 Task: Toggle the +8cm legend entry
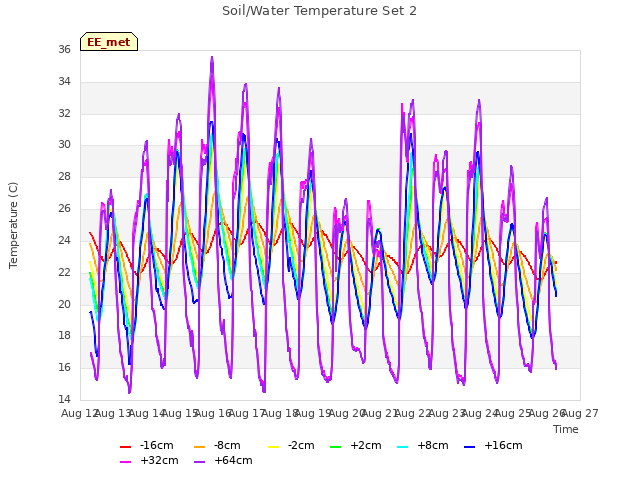(x=422, y=445)
